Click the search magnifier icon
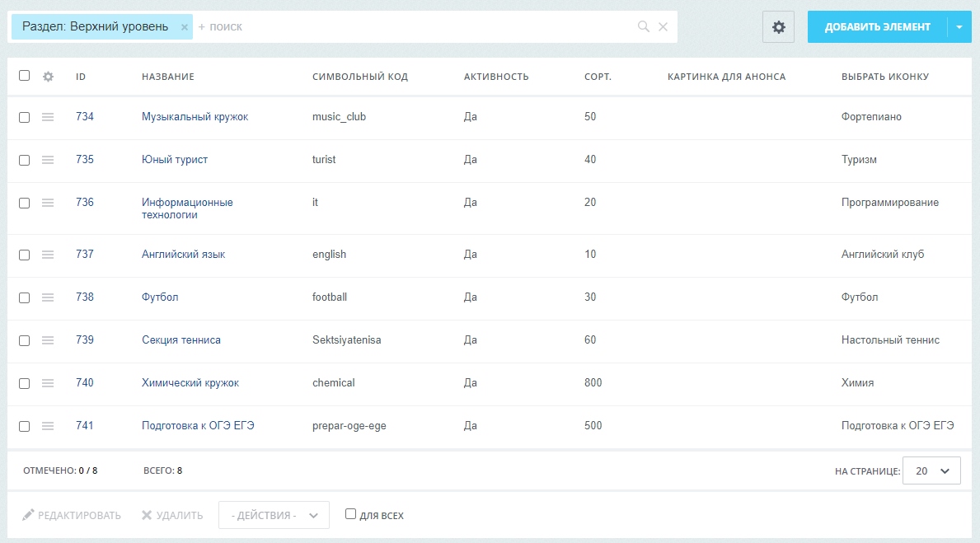Image resolution: width=980 pixels, height=543 pixels. 643,26
